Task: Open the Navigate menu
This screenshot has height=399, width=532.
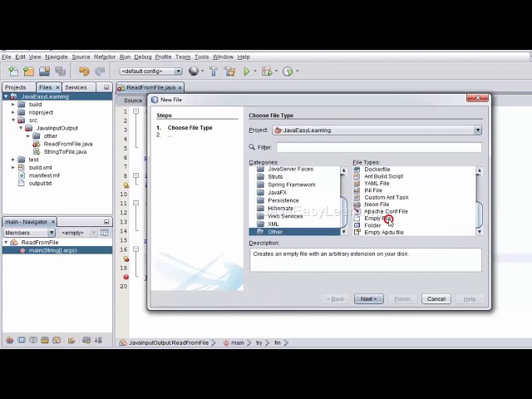Action: [57, 57]
